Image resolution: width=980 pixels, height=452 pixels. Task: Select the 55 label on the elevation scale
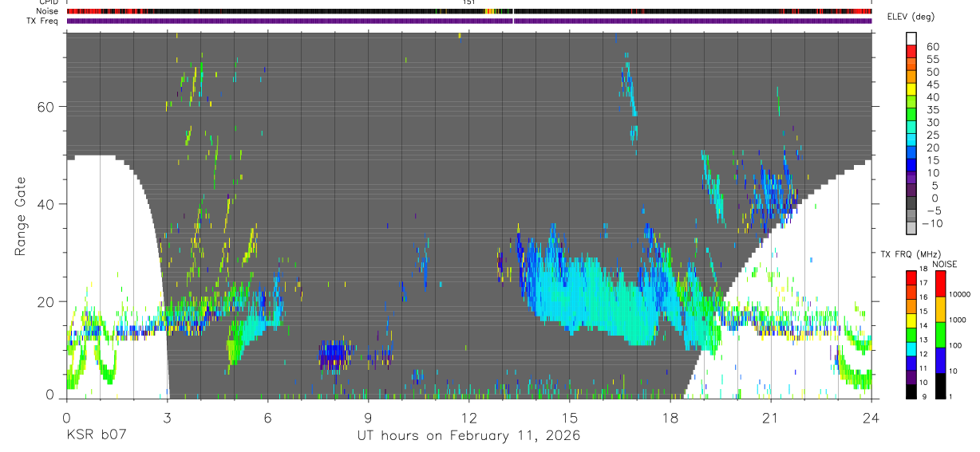(932, 60)
